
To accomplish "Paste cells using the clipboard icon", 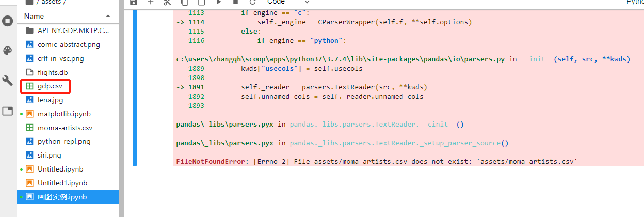I will [x=201, y=2].
